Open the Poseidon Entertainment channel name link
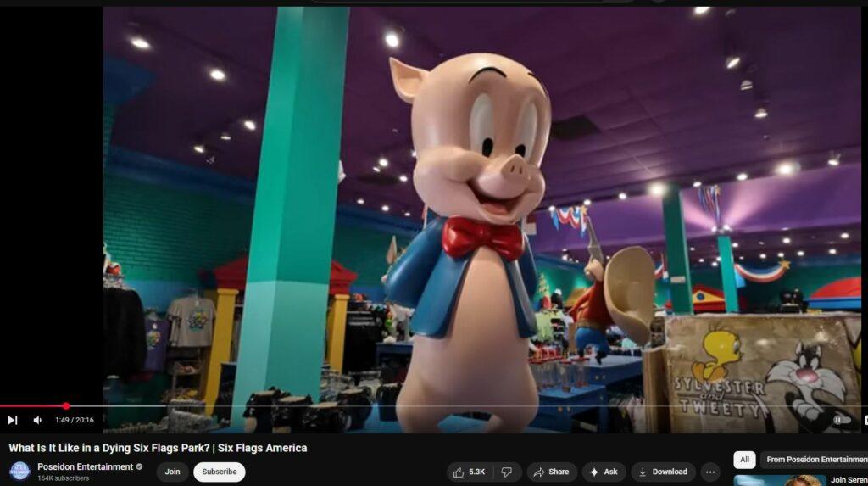 [x=86, y=466]
